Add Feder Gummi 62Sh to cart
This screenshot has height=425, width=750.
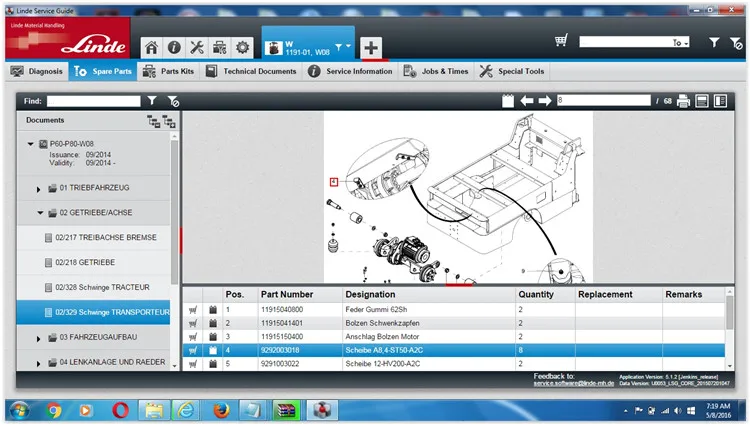[x=193, y=310]
